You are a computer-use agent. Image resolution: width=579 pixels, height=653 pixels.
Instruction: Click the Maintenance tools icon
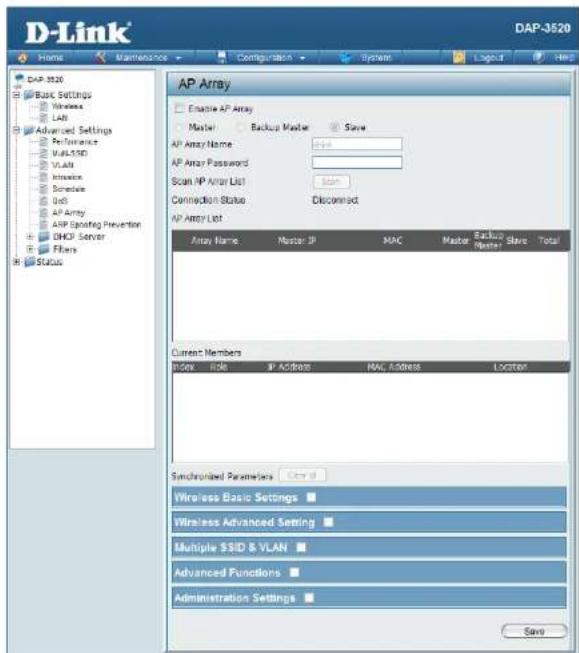[100, 57]
